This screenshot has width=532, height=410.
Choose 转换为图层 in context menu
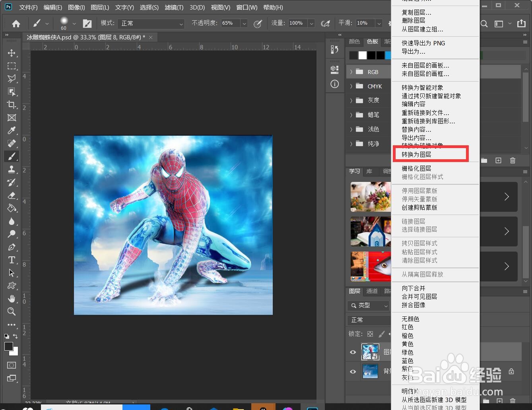coord(416,154)
